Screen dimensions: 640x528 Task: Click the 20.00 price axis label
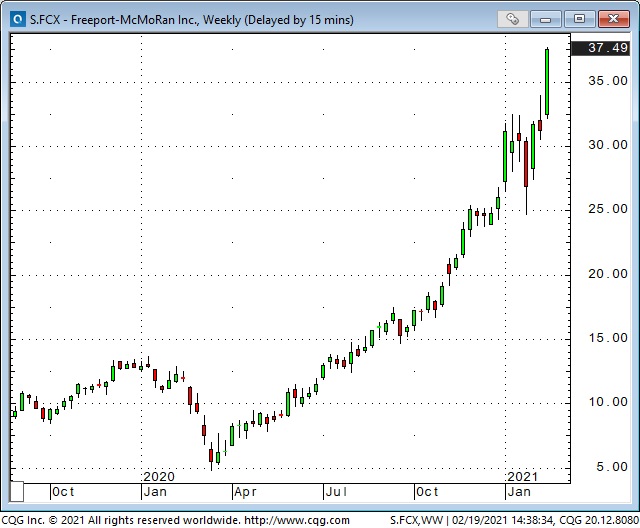[x=608, y=274]
